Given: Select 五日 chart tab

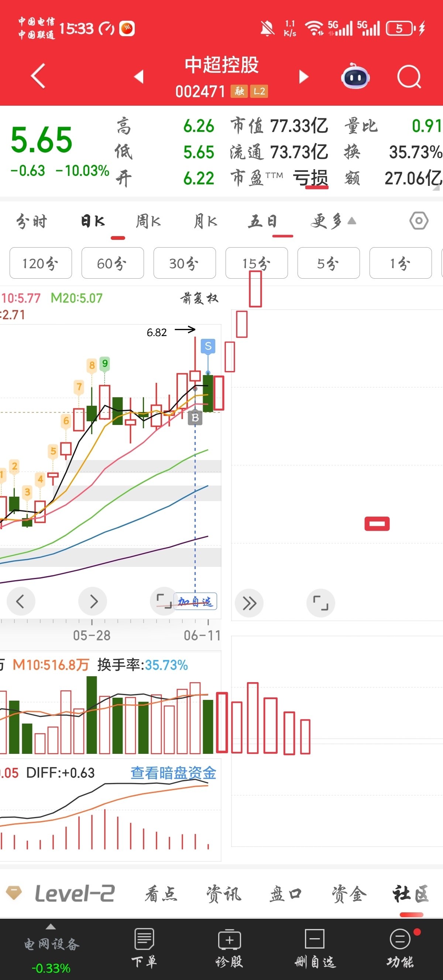Looking at the screenshot, I should point(263,221).
